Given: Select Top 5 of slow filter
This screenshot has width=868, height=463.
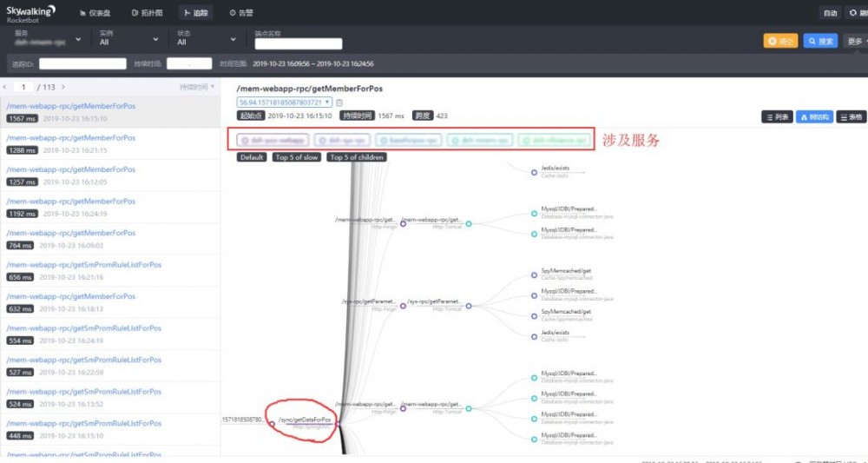Looking at the screenshot, I should click(x=297, y=157).
